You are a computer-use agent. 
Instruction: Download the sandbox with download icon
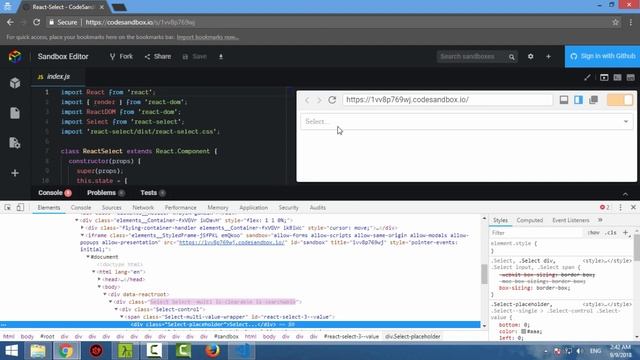tap(221, 56)
